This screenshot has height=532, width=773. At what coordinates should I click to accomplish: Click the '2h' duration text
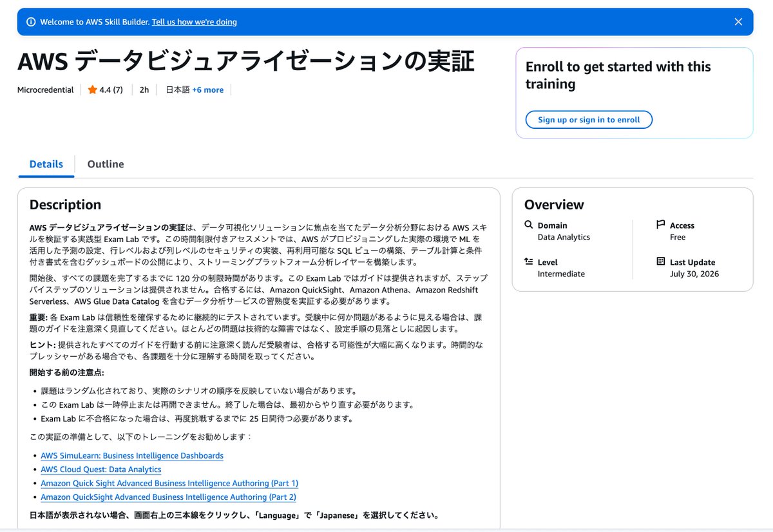click(144, 90)
